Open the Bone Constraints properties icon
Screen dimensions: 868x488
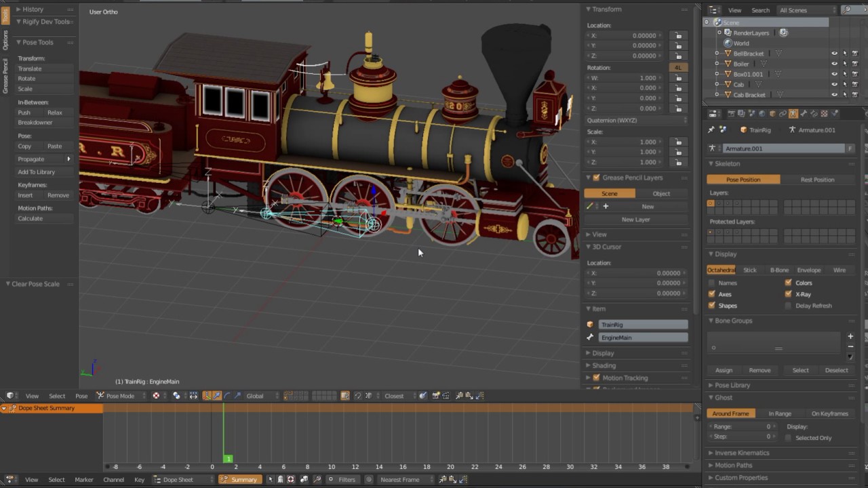coord(814,113)
